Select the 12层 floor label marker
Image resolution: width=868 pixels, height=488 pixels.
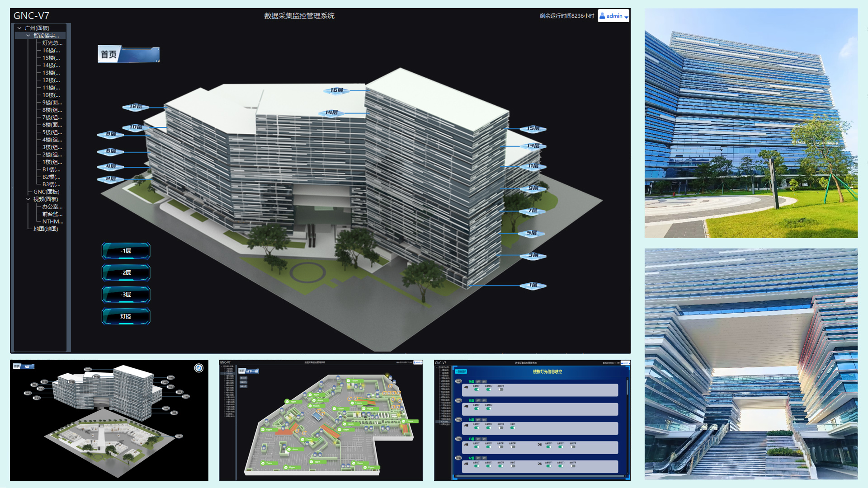click(136, 107)
